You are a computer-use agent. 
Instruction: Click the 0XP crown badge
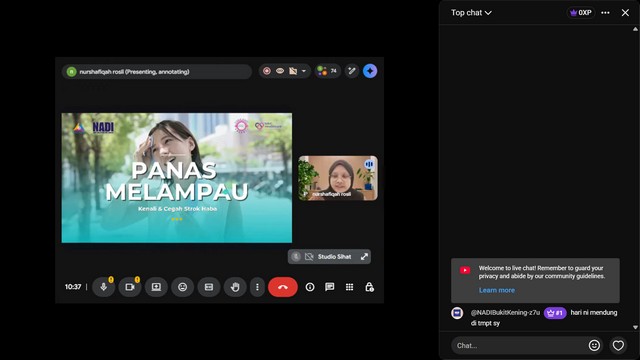pyautogui.click(x=581, y=13)
